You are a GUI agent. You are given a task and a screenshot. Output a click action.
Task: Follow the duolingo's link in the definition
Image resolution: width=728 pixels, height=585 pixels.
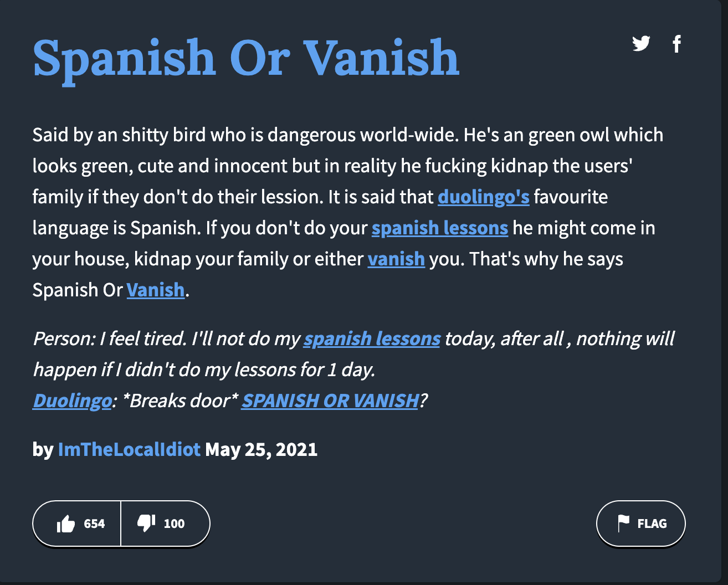click(x=483, y=197)
